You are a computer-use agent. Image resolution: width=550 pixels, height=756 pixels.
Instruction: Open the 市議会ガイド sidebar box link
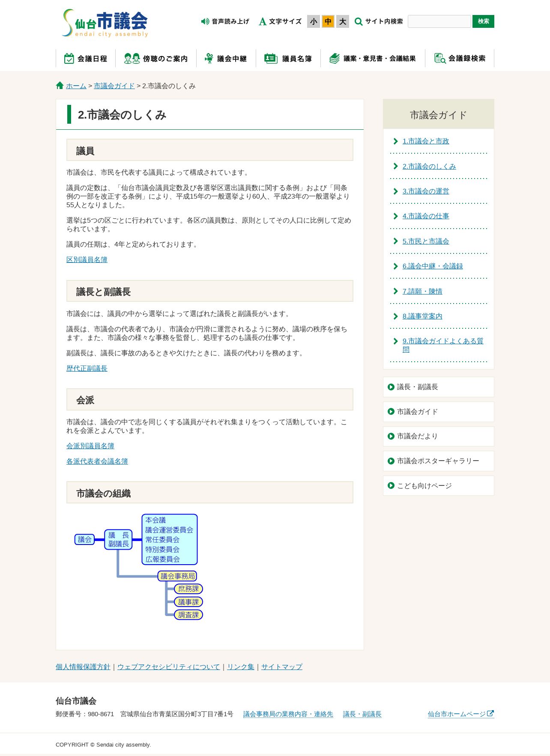pyautogui.click(x=439, y=412)
